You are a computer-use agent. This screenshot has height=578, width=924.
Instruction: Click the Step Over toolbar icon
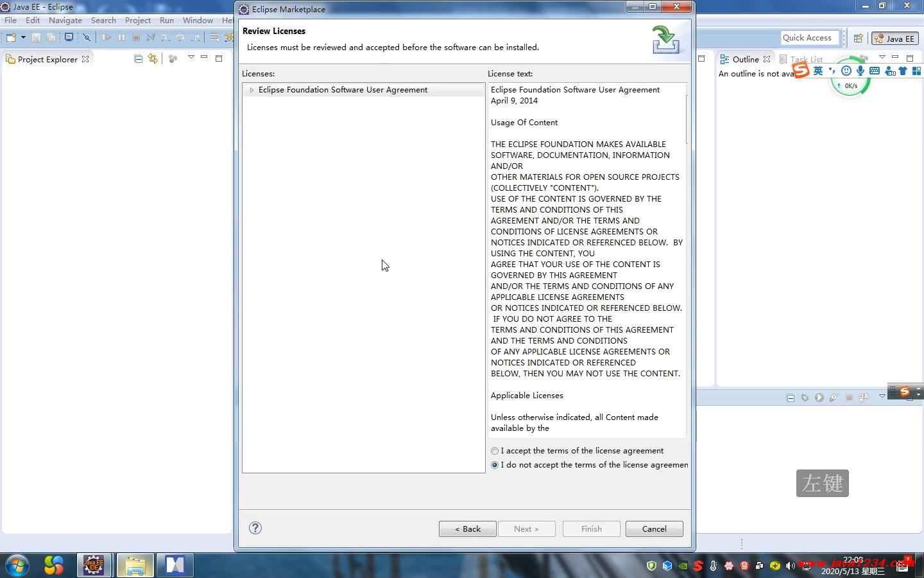coord(180,37)
